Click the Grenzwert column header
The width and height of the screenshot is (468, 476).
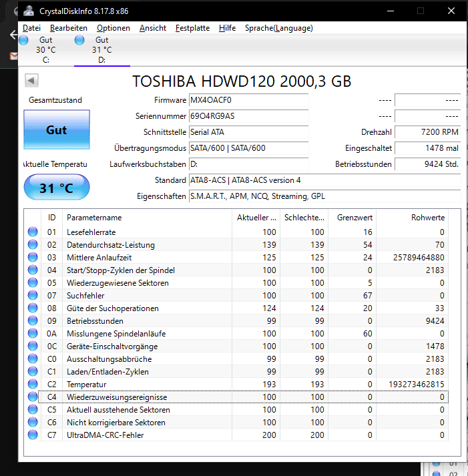click(x=353, y=218)
